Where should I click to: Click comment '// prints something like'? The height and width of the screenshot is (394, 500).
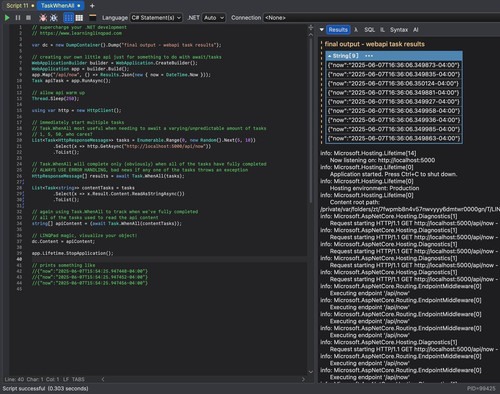(x=63, y=265)
